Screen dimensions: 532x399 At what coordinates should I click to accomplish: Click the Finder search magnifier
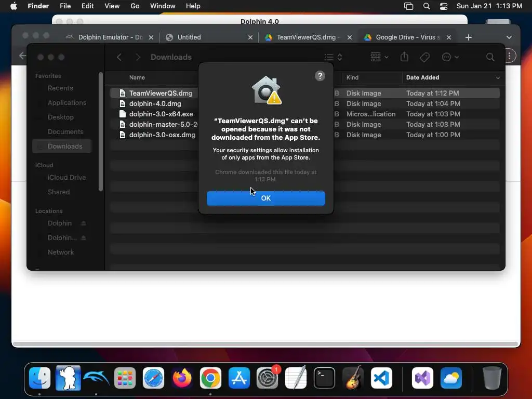point(490,57)
